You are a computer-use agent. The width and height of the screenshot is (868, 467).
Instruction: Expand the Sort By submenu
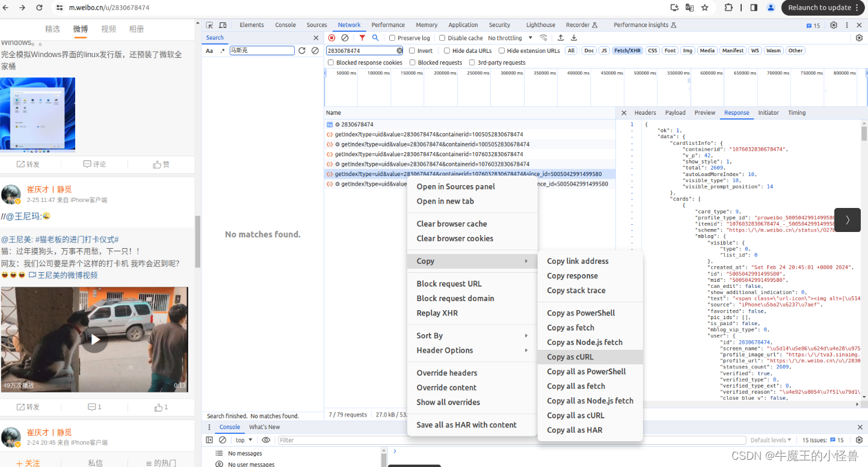tap(472, 335)
